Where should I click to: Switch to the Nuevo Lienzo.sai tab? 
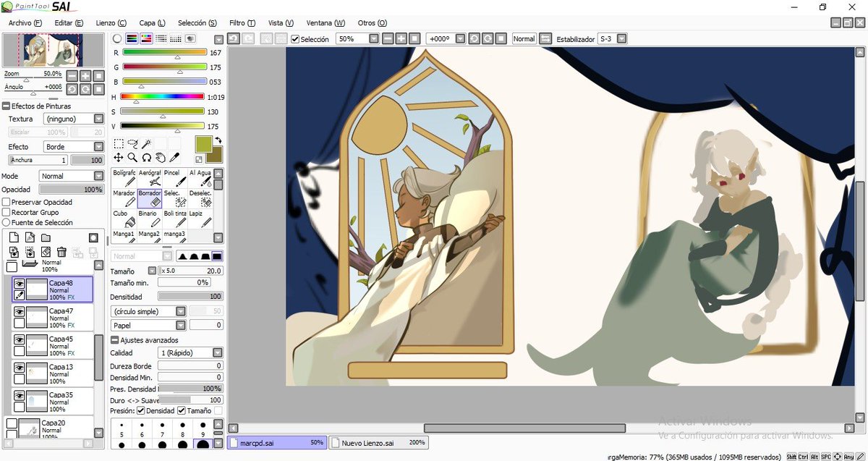378,442
